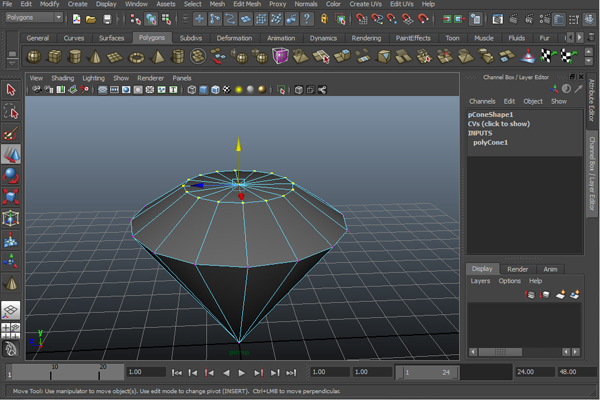Activate the Paint selection tool
The width and height of the screenshot is (600, 400).
pos(11,133)
